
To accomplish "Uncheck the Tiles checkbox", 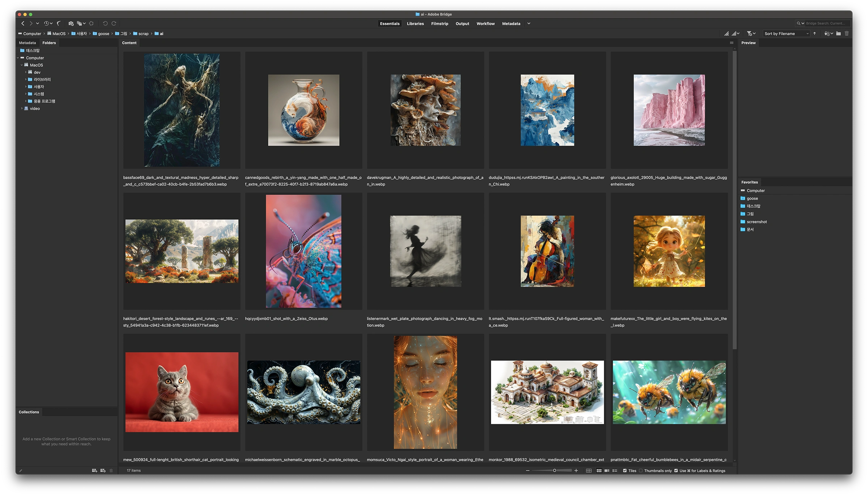I will click(x=625, y=471).
